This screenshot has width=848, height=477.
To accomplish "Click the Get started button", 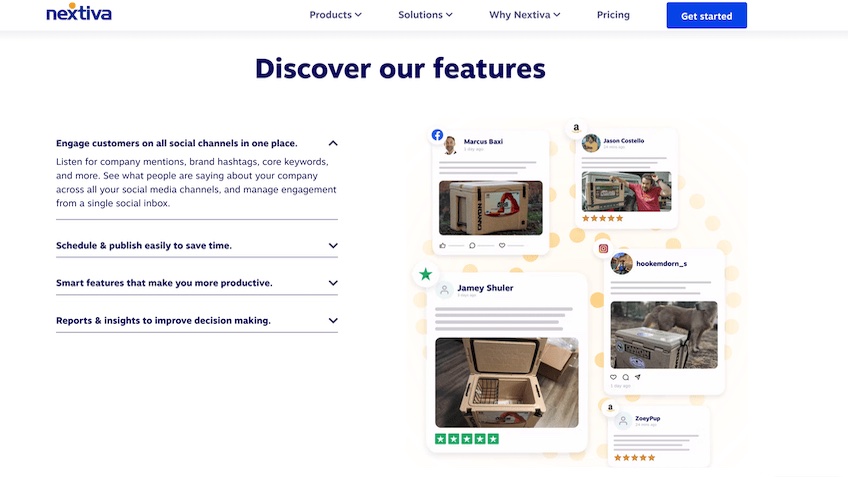I will pos(706,16).
